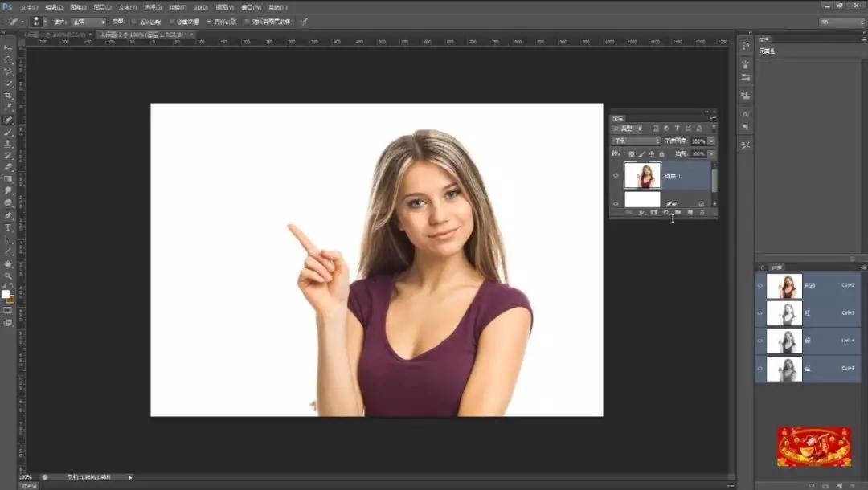Screen dimensions: 868x490
Task: Lock transparent pixels icon
Action: point(632,154)
